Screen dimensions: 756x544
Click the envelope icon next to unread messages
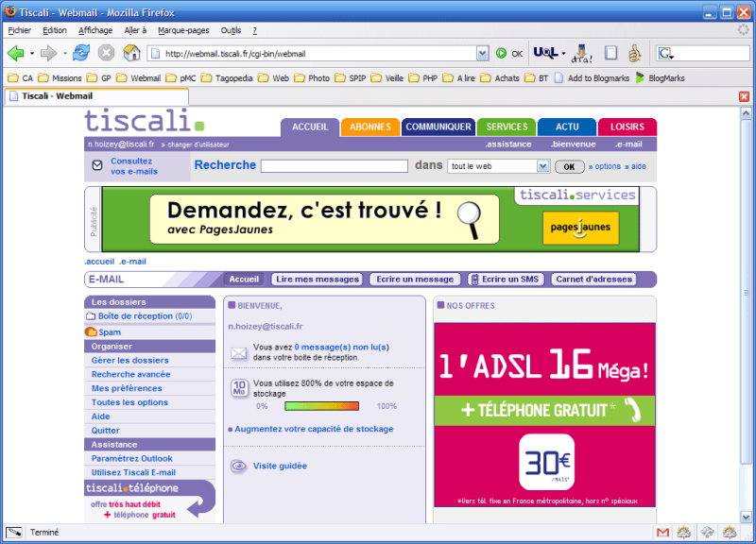point(239,353)
